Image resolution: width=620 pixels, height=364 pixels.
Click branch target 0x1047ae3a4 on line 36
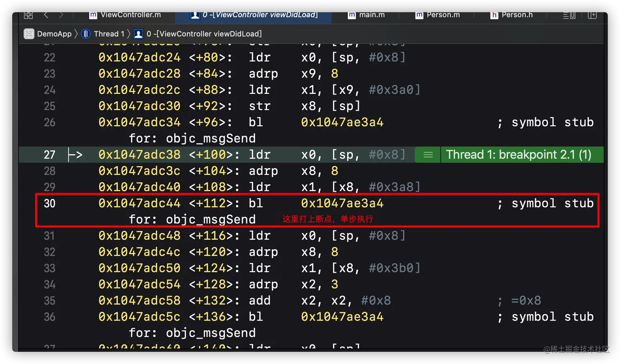(x=342, y=317)
